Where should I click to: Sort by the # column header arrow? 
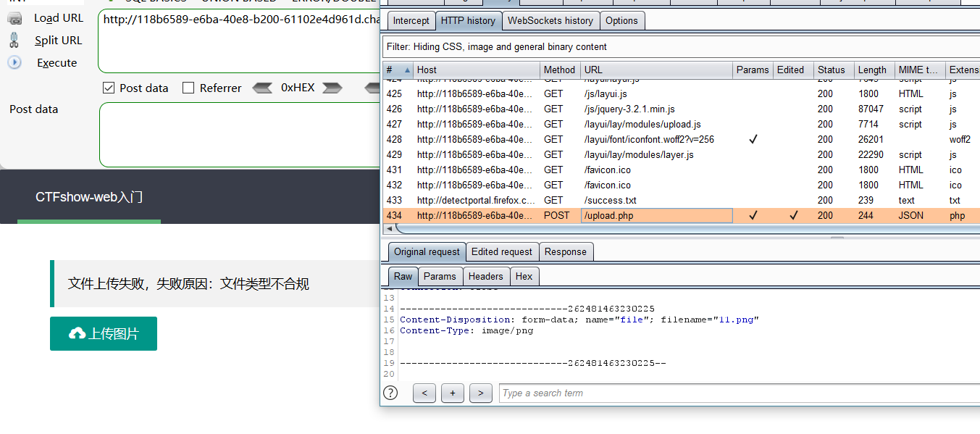click(406, 70)
